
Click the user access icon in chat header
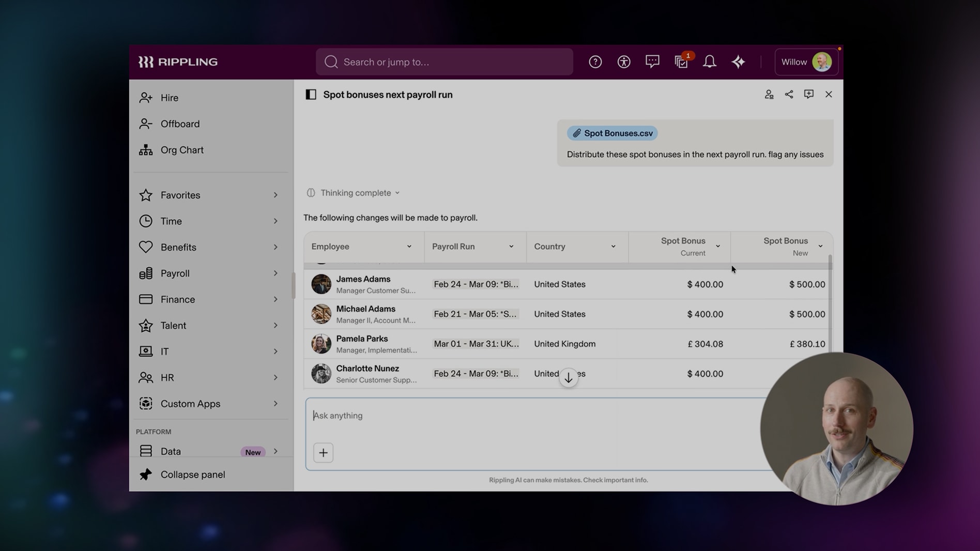pyautogui.click(x=769, y=95)
